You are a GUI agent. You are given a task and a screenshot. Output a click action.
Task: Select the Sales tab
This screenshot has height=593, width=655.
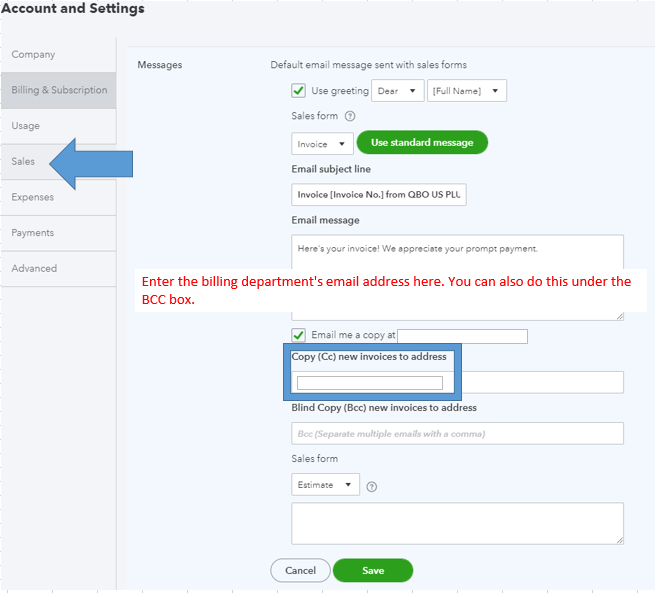pyautogui.click(x=24, y=161)
